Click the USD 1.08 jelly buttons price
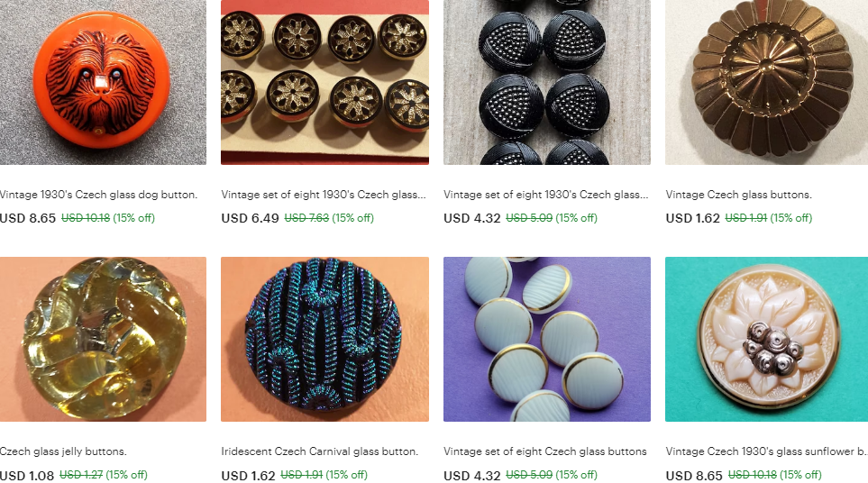This screenshot has width=868, height=483. pyautogui.click(x=27, y=475)
